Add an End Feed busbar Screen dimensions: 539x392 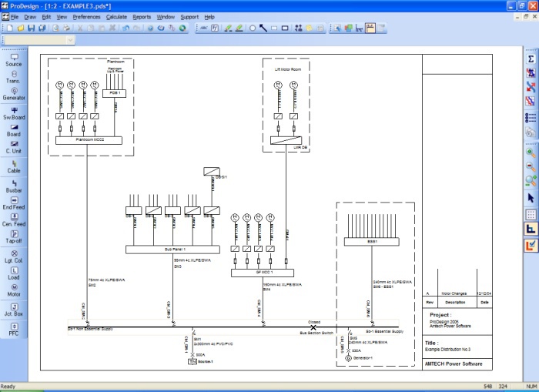14,203
